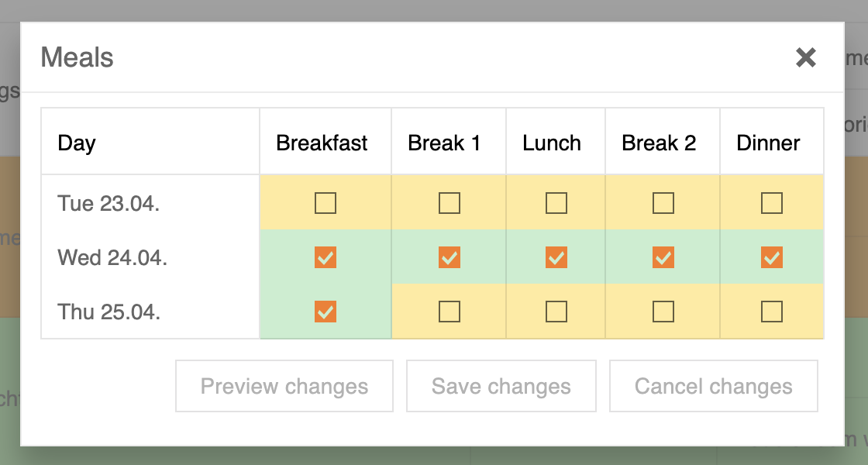Click the Breakfast column header
Screen dimensions: 868x465
click(x=322, y=143)
